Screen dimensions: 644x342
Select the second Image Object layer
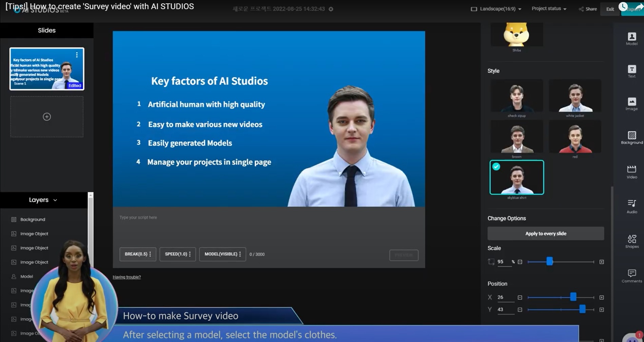(x=44, y=248)
